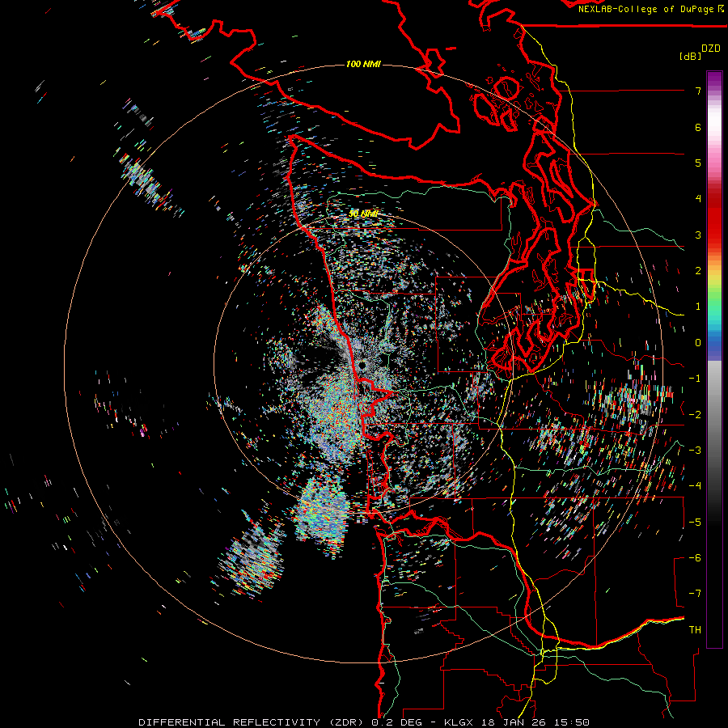
Task: Pick the red 3 dB band on color bar
Action: [x=714, y=235]
